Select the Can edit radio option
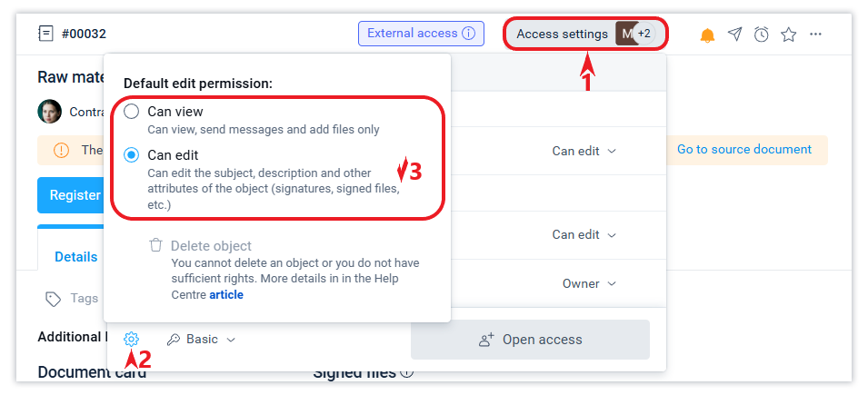This screenshot has width=868, height=395. 132,155
